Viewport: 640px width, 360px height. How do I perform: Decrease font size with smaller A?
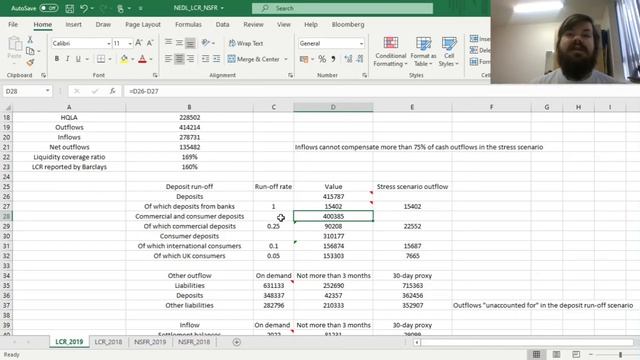(x=150, y=43)
